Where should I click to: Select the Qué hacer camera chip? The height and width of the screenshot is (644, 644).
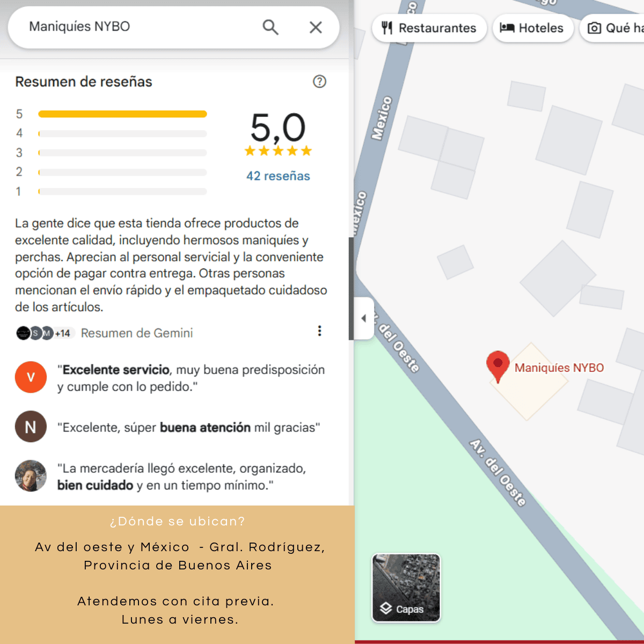(x=612, y=28)
